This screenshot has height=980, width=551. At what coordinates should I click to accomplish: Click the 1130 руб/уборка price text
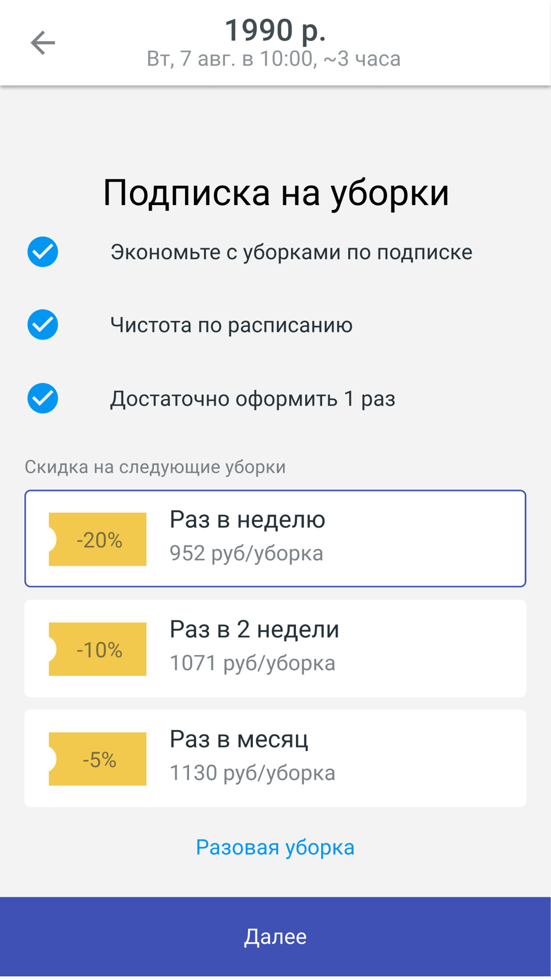(x=252, y=773)
